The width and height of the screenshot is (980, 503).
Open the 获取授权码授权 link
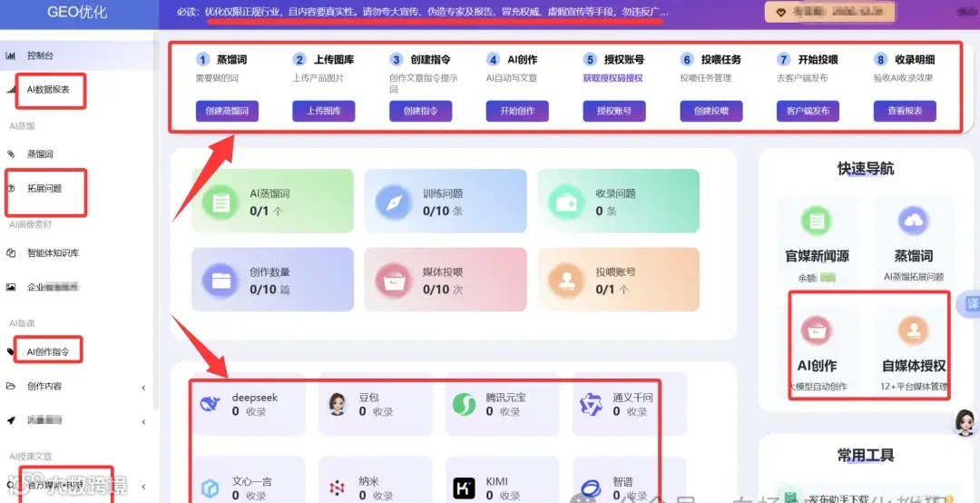pos(613,78)
